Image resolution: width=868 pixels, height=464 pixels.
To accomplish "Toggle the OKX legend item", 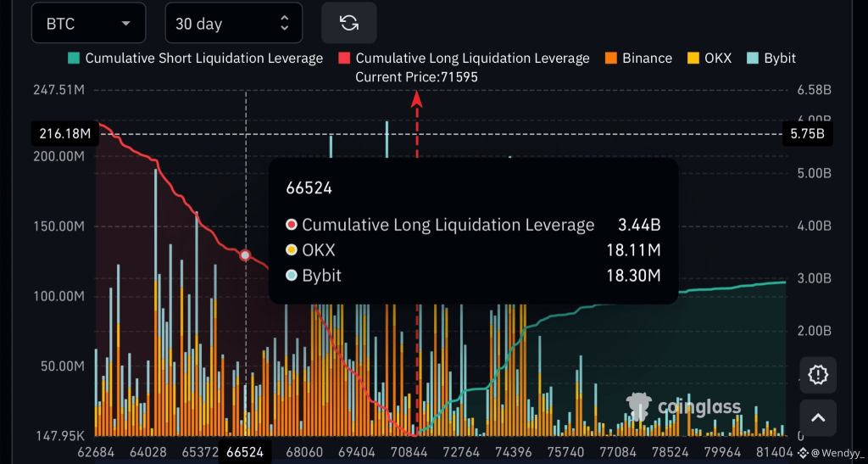I will point(709,59).
